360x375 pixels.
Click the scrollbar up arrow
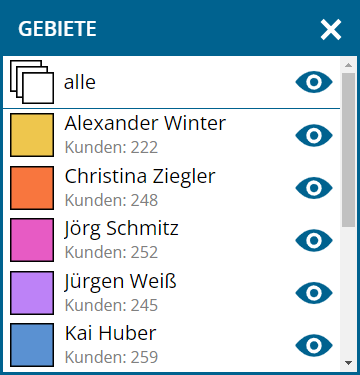coord(349,65)
